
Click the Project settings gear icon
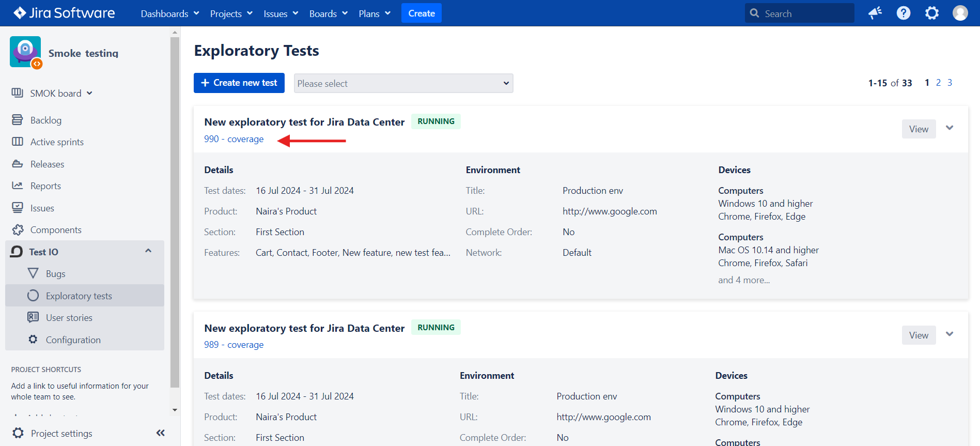(x=18, y=433)
